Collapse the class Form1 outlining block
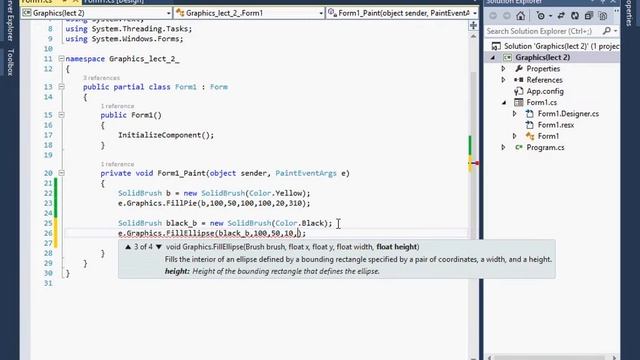640x360 pixels. (61, 87)
